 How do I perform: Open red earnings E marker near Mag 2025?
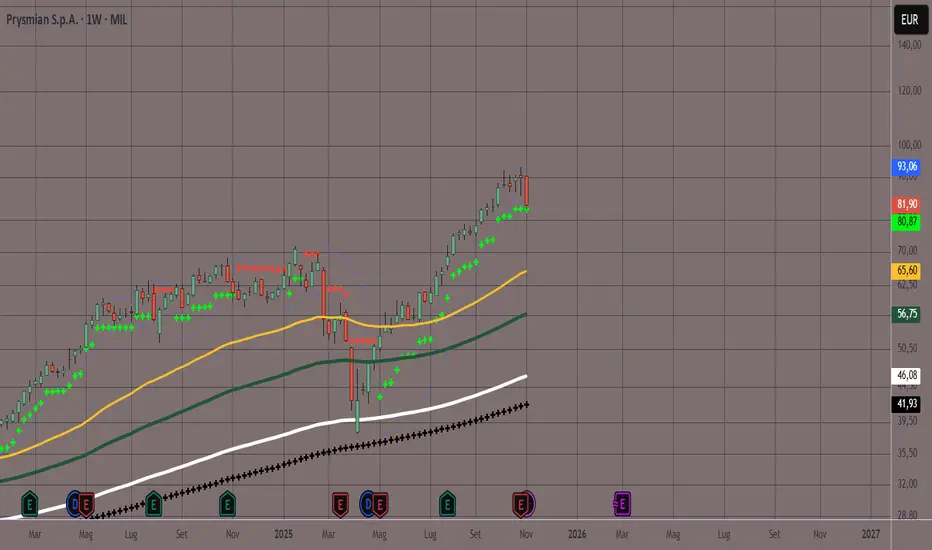tap(380, 504)
